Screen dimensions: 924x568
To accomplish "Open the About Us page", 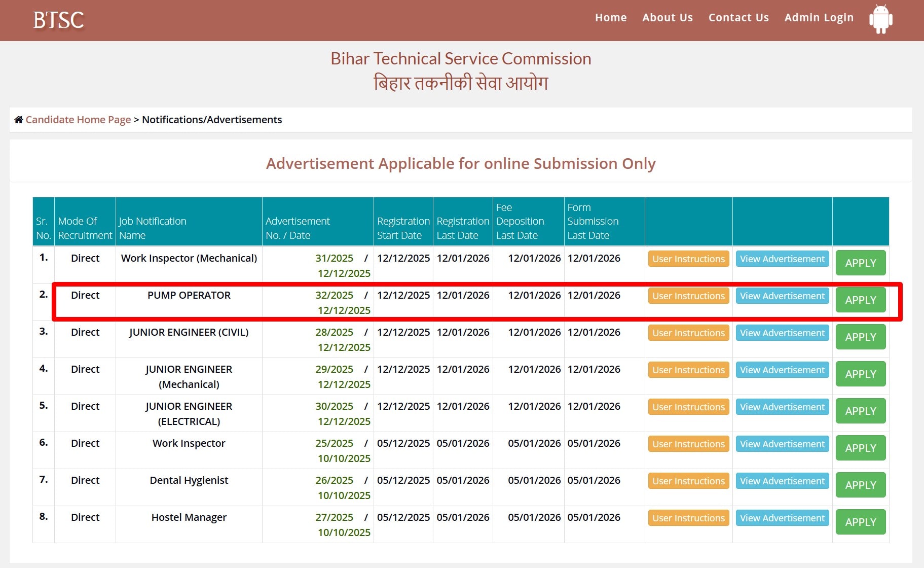I will [667, 18].
